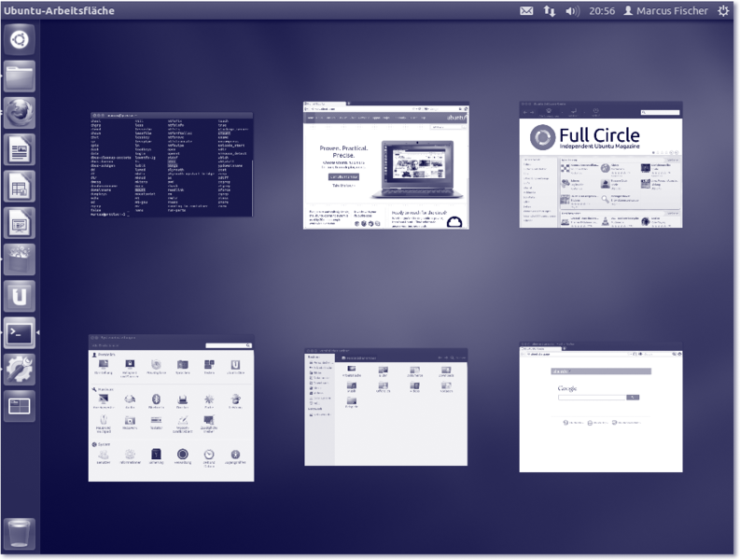740x560 pixels.
Task: Open the messaging envelope indicator menu
Action: click(526, 11)
